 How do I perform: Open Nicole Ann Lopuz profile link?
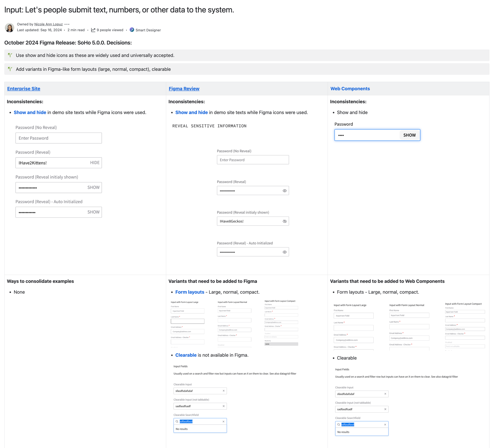tap(48, 24)
